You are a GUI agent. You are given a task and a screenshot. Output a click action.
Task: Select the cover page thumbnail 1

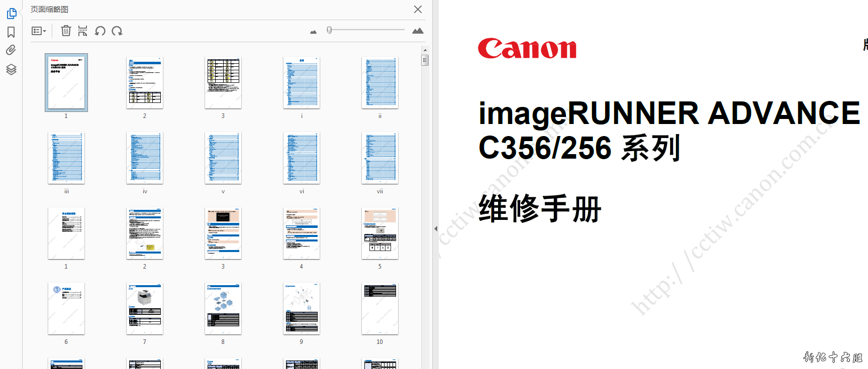[x=66, y=82]
